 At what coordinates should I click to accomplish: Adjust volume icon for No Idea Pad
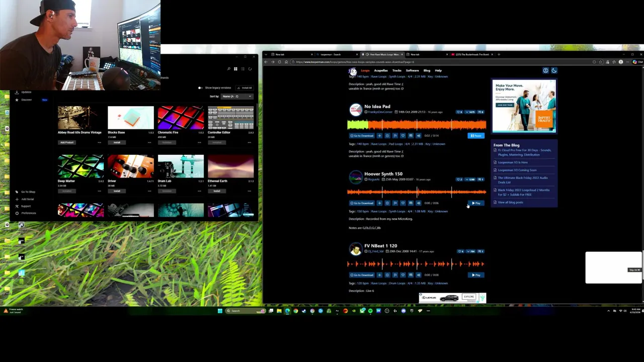[418, 136]
